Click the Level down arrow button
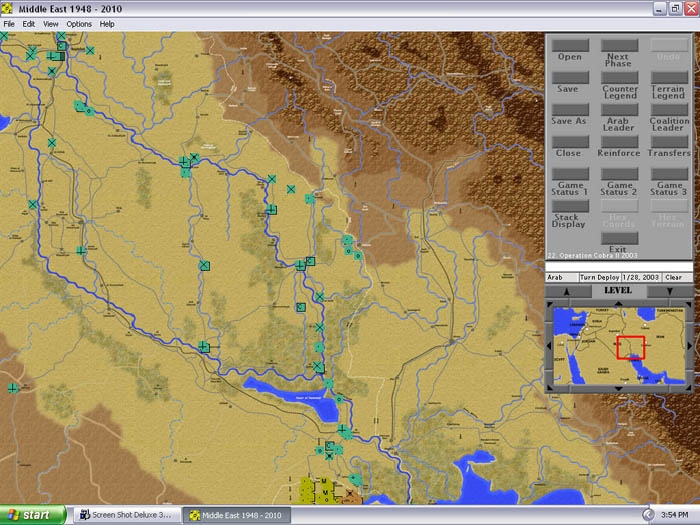 tap(669, 291)
